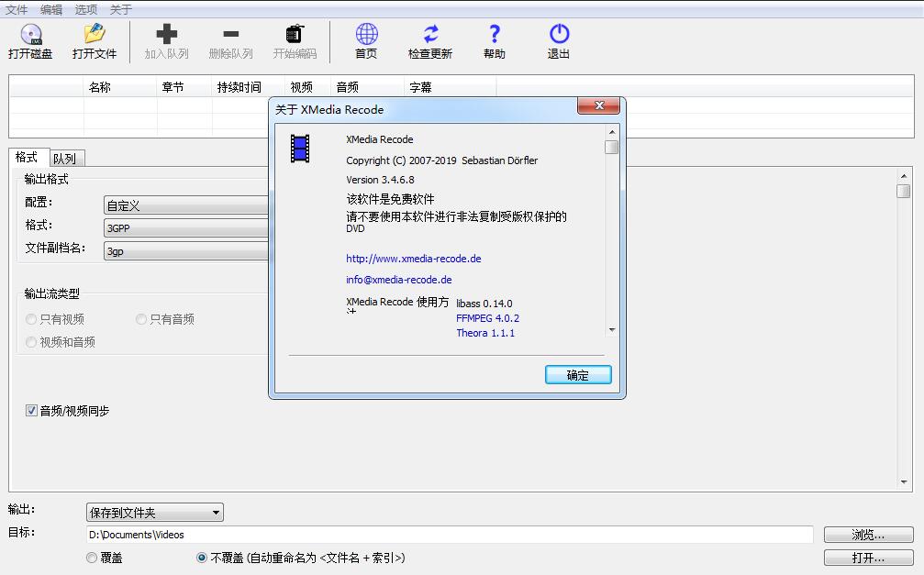Image resolution: width=924 pixels, height=575 pixels.
Task: Click the 目标 path field D:\Documents\Videos
Action: click(x=450, y=535)
